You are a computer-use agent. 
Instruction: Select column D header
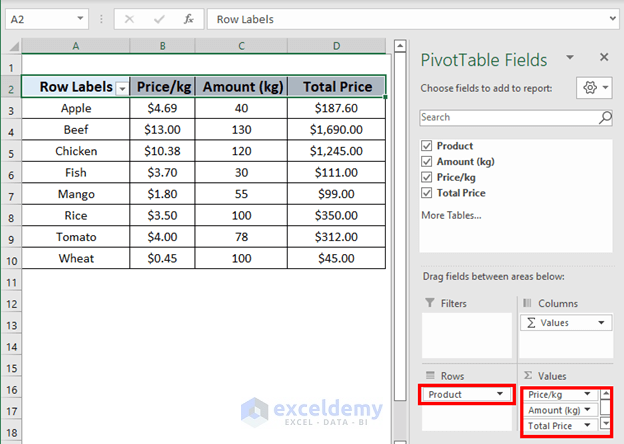pos(336,45)
